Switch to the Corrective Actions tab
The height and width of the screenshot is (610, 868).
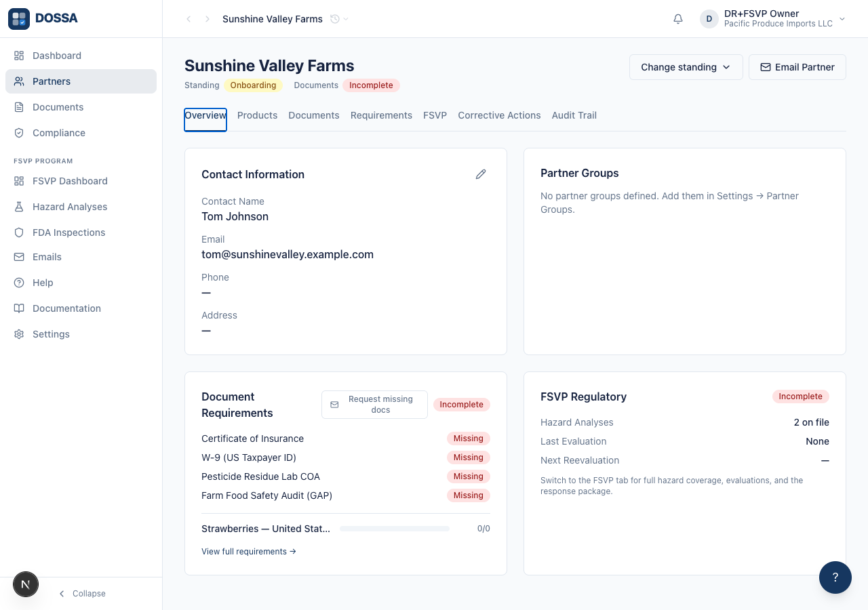499,115
